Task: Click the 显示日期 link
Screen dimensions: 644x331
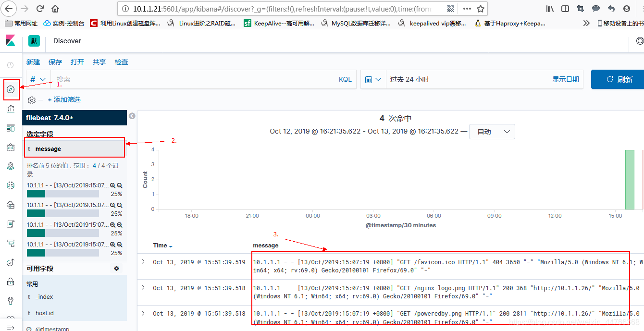Action: [x=566, y=79]
